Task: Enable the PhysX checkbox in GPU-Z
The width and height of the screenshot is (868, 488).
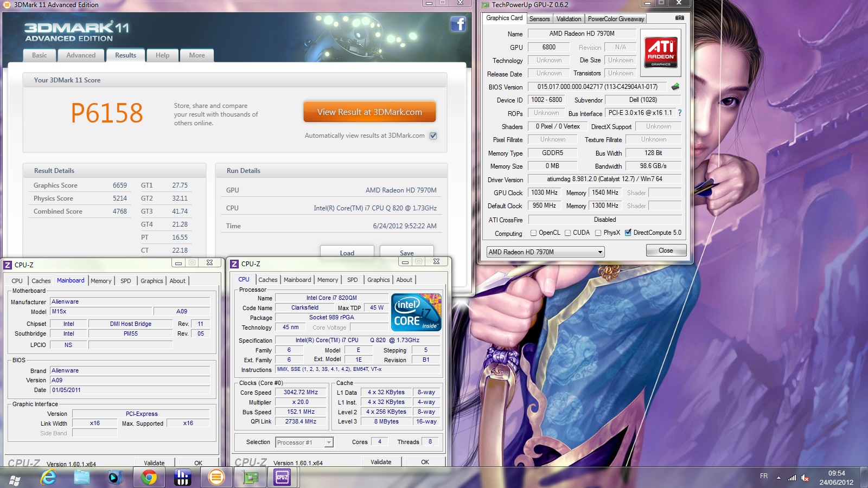Action: click(x=598, y=233)
